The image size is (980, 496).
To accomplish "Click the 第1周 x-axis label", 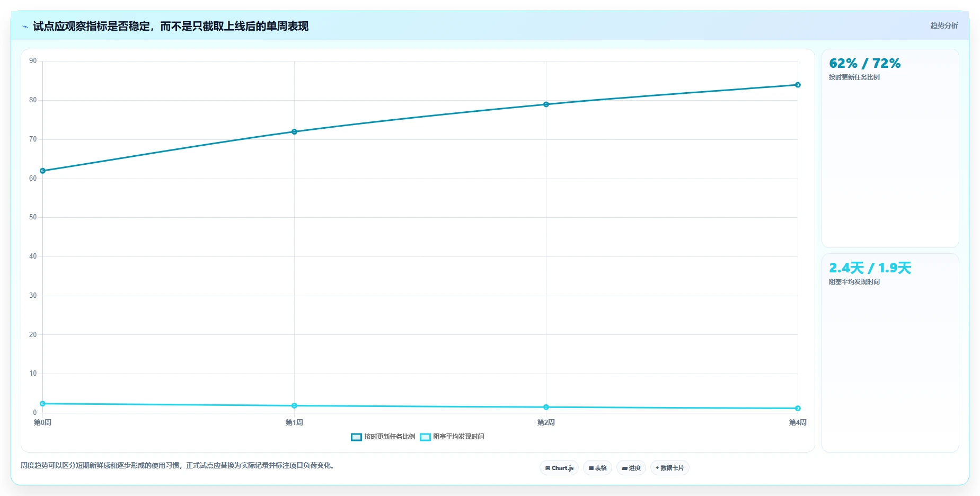I will [294, 422].
